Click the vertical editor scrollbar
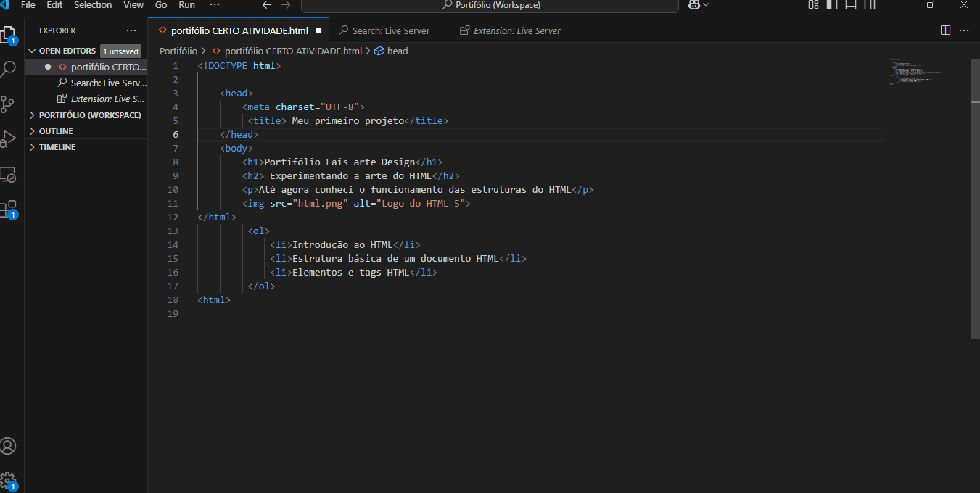980x493 pixels. tap(975, 199)
